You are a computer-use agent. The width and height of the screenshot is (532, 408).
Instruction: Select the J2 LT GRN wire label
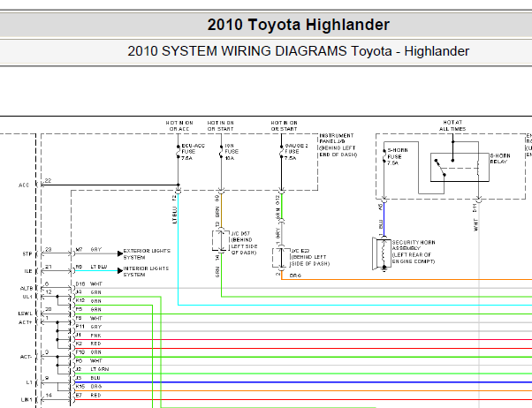(92, 369)
